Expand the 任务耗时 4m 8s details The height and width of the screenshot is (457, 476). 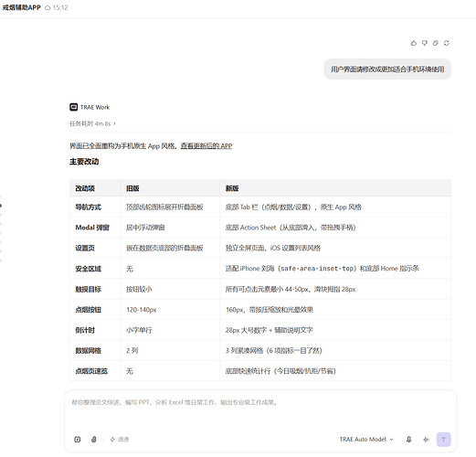[x=92, y=123]
